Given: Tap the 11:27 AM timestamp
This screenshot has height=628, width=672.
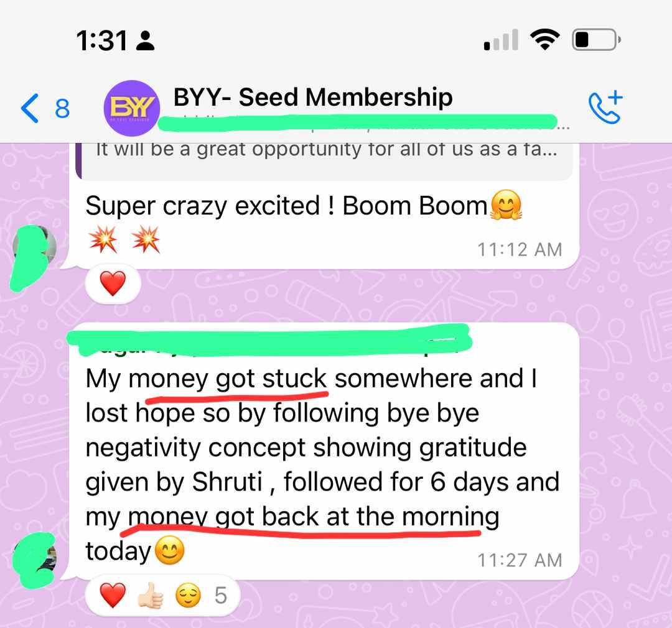Looking at the screenshot, I should [x=520, y=560].
